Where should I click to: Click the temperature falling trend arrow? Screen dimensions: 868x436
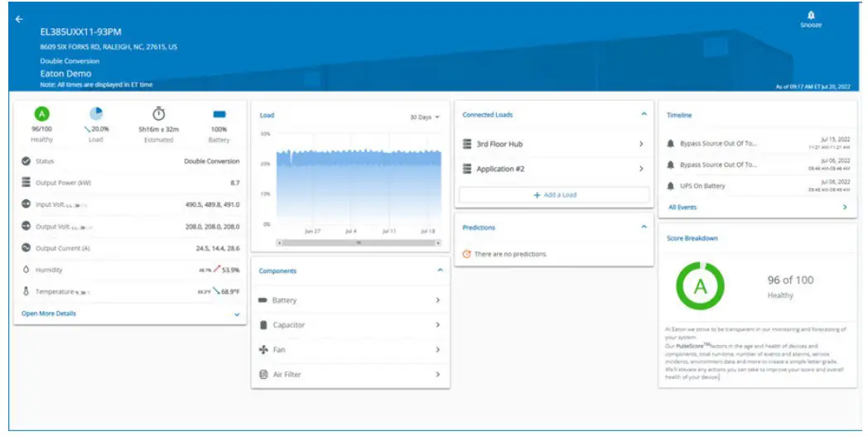(216, 290)
